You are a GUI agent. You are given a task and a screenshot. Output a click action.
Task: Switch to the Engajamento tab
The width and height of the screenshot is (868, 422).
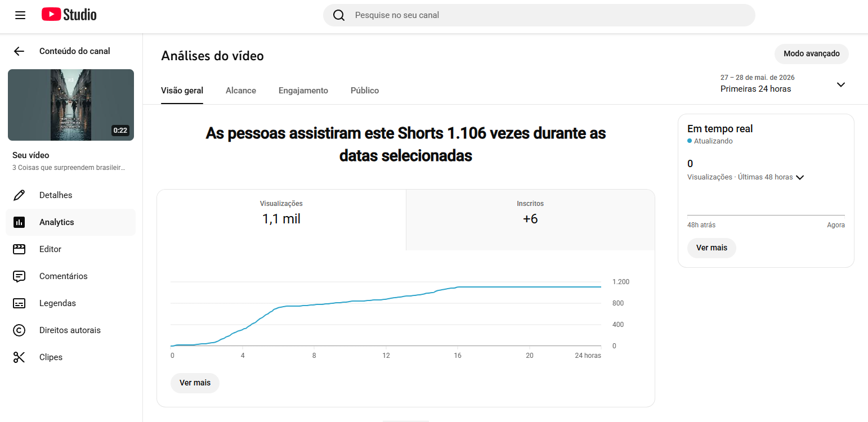point(303,91)
